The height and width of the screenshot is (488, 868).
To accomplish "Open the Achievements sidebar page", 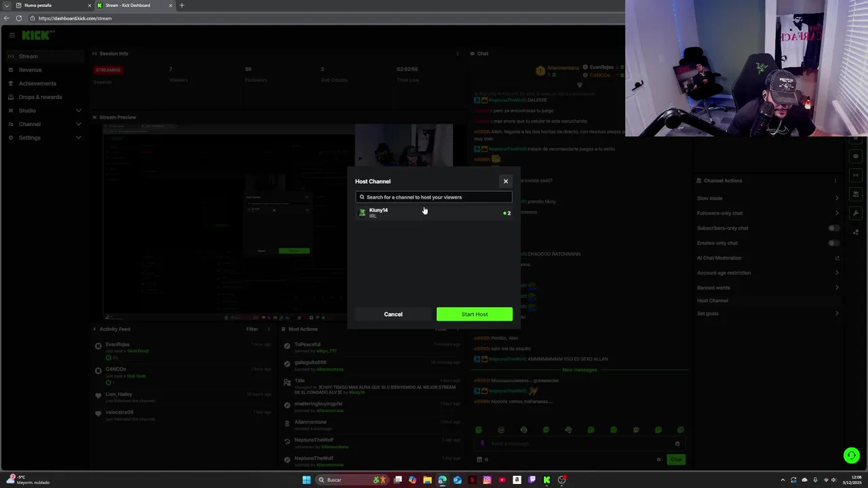I will click(x=45, y=83).
